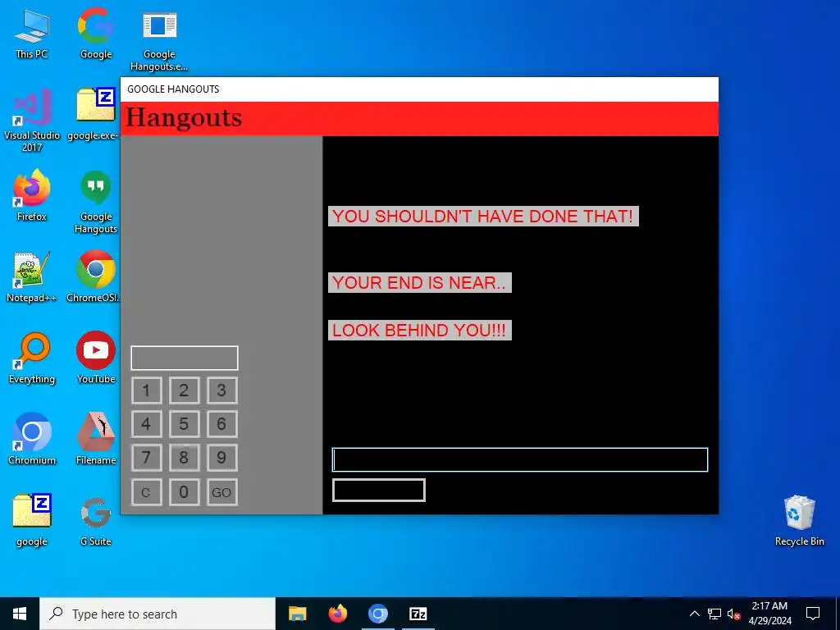Click the red Hangouts header title

[184, 118]
